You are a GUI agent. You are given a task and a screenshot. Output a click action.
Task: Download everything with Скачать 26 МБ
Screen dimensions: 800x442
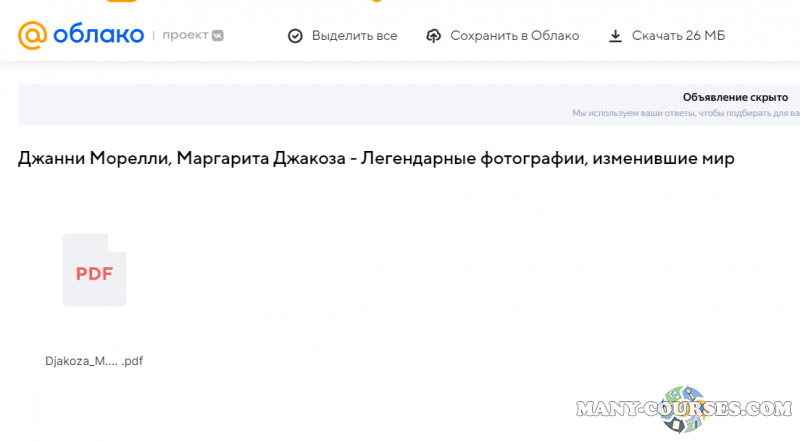tap(678, 36)
